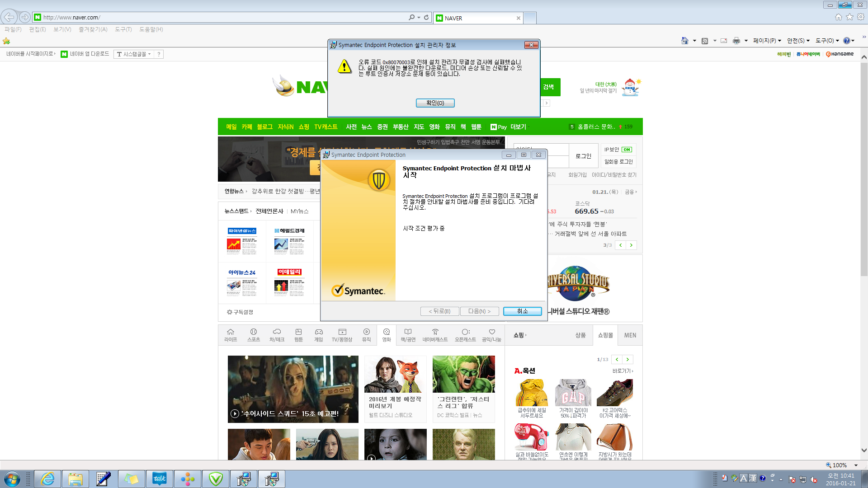868x488 pixels.
Task: Click 취소 in Symantec setup wizard
Action: coord(522,311)
